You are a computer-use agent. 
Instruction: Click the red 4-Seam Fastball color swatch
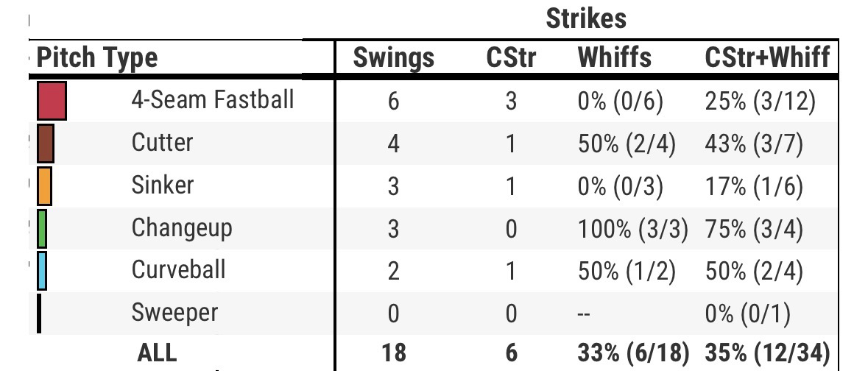click(52, 100)
